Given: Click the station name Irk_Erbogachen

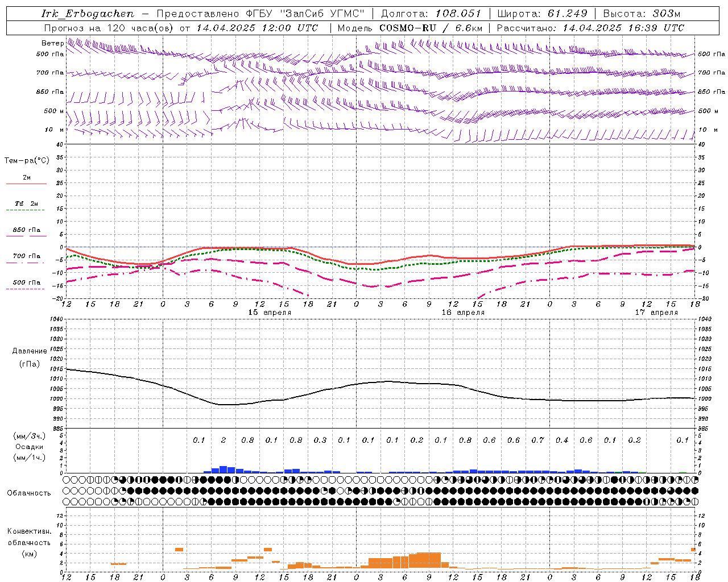Looking at the screenshot, I should [88, 14].
